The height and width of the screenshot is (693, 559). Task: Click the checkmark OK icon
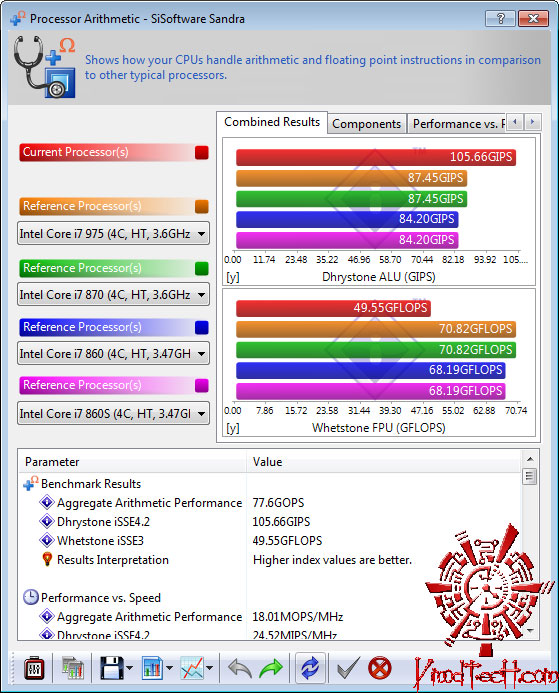tap(349, 667)
